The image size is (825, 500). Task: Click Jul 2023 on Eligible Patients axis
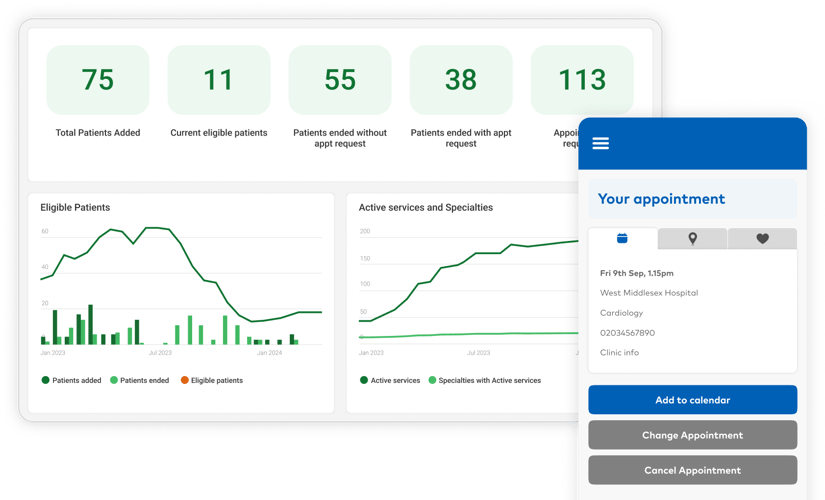coord(160,353)
